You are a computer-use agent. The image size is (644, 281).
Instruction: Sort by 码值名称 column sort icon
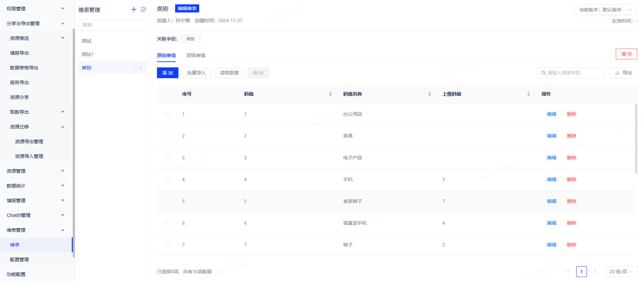click(x=429, y=94)
